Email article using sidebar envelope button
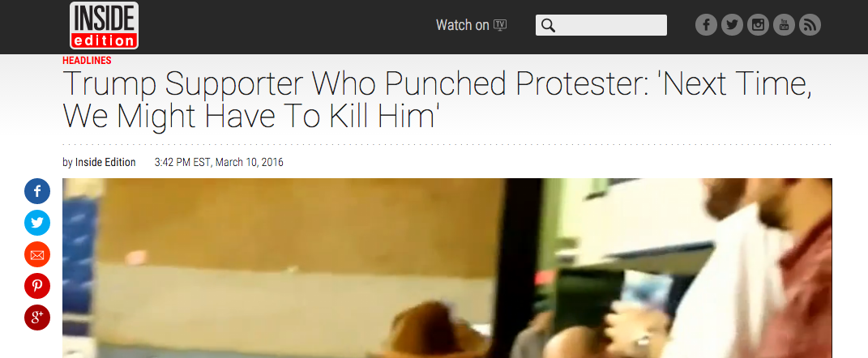This screenshot has height=358, width=868. point(37,254)
